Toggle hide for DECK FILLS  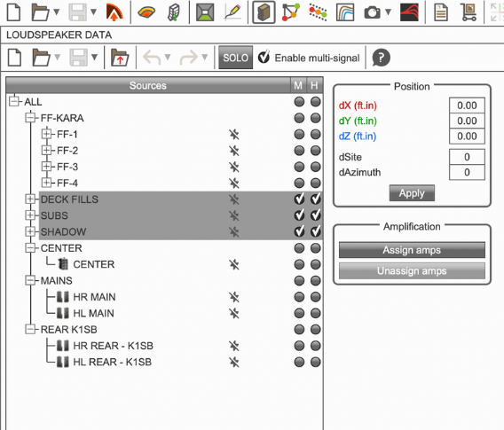(316, 199)
